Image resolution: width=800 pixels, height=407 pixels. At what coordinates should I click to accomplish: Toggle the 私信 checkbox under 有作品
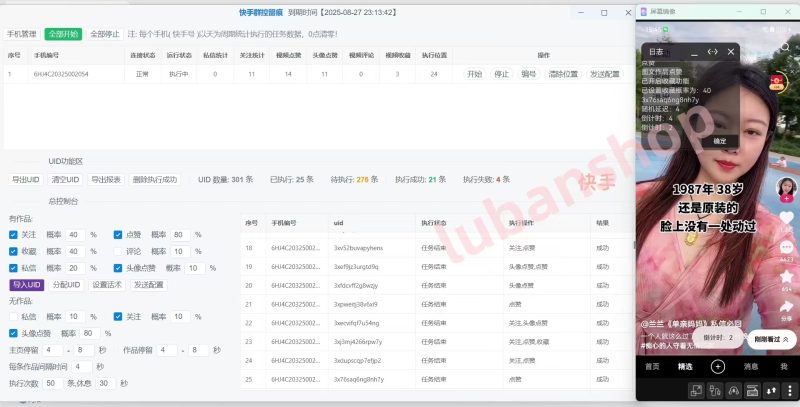(x=13, y=268)
